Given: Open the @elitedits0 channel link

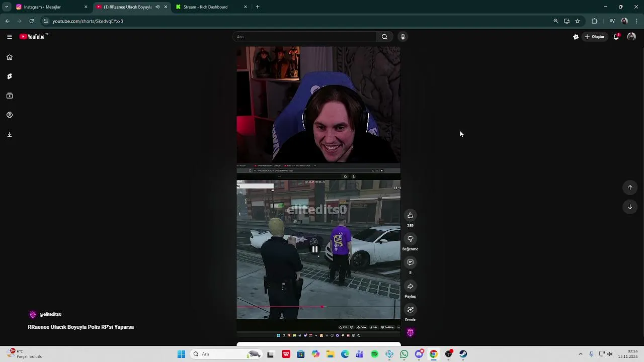Looking at the screenshot, I should (50, 314).
